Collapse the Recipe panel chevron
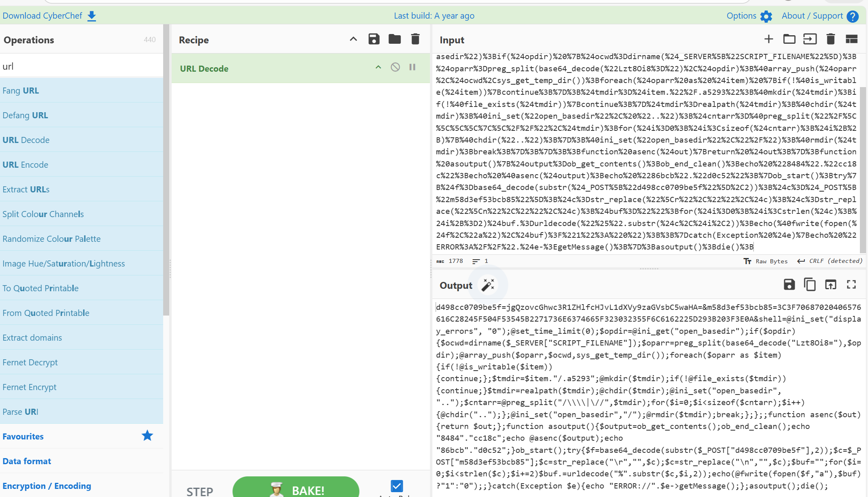Screen dimensions: 868x497 pyautogui.click(x=353, y=39)
